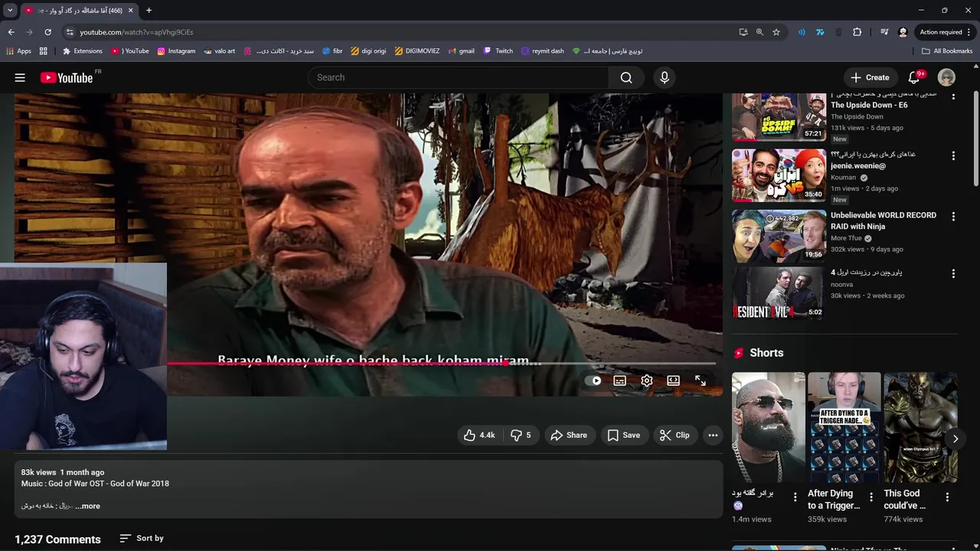The image size is (980, 551).
Task: Open media controls icon in toolbar
Action: tap(884, 32)
